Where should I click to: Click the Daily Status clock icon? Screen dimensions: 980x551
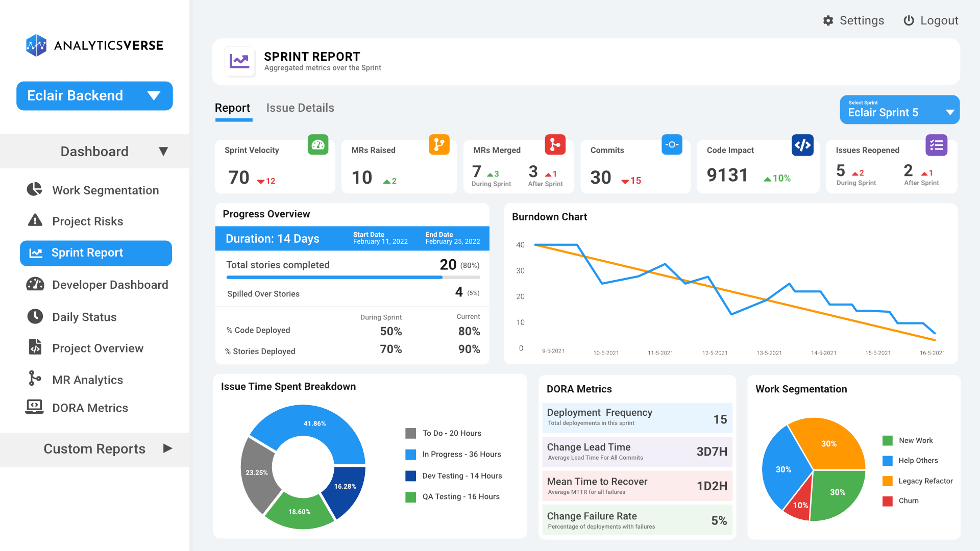(35, 316)
